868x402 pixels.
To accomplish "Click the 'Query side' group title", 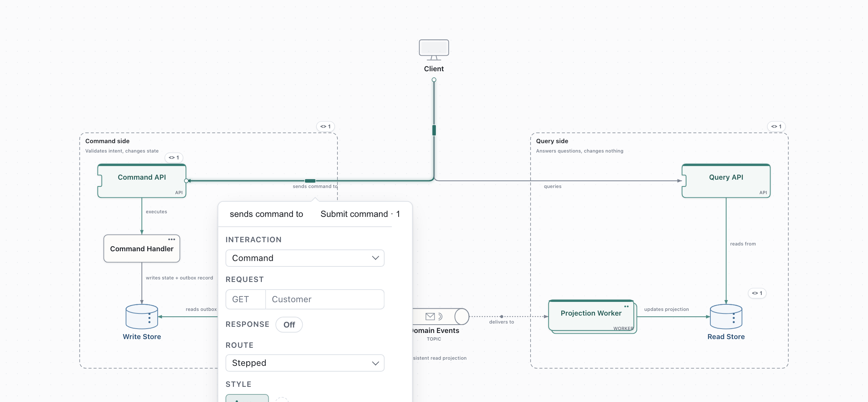I will pos(552,141).
